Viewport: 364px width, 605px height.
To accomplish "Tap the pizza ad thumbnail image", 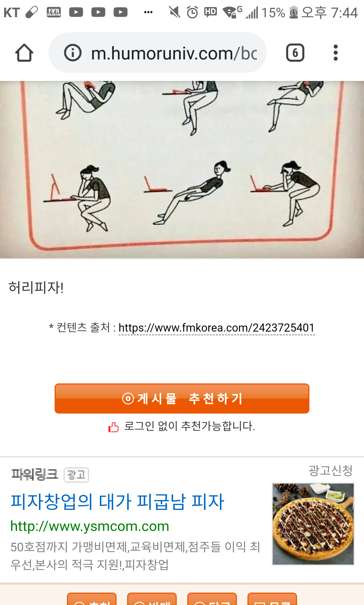I will click(313, 524).
